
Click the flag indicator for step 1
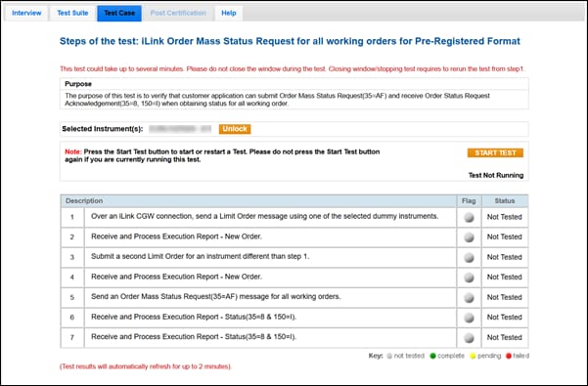(469, 217)
